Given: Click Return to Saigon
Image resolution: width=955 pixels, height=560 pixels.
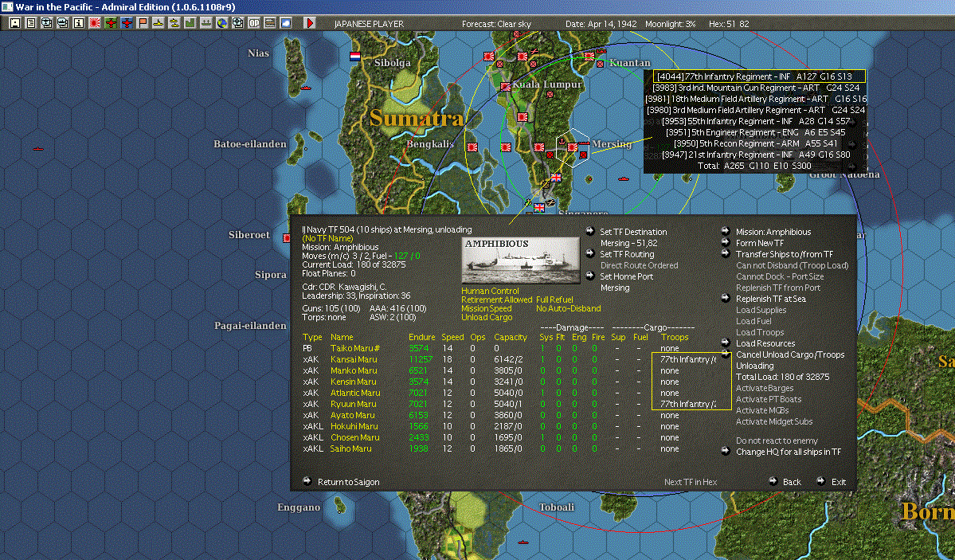Looking at the screenshot, I should click(348, 481).
